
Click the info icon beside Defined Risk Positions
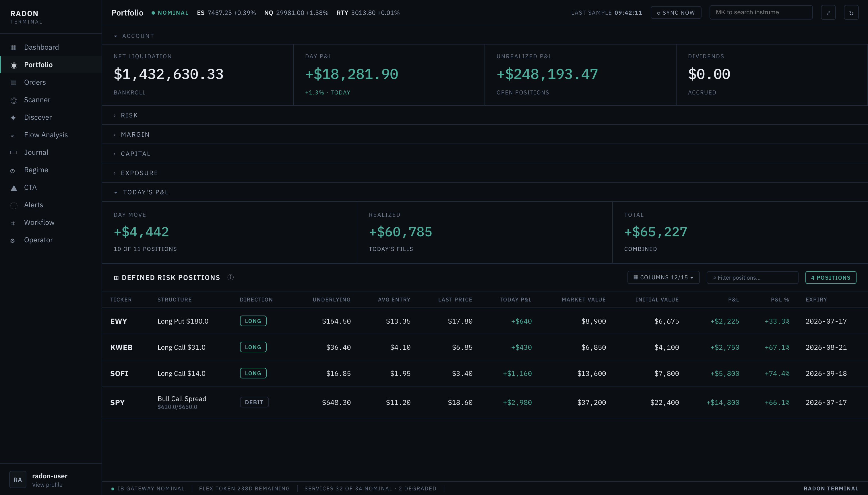click(x=230, y=277)
